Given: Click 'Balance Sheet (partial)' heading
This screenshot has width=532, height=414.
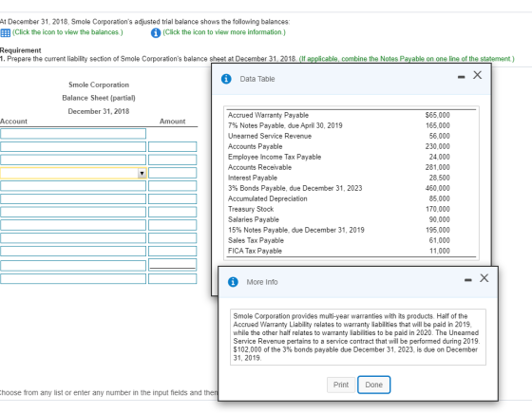Looking at the screenshot, I should 99,98.
